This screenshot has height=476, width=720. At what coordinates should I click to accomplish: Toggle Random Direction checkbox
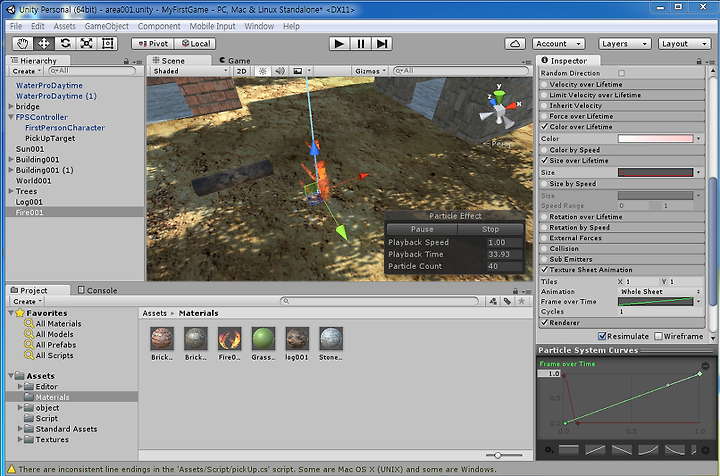[x=621, y=73]
